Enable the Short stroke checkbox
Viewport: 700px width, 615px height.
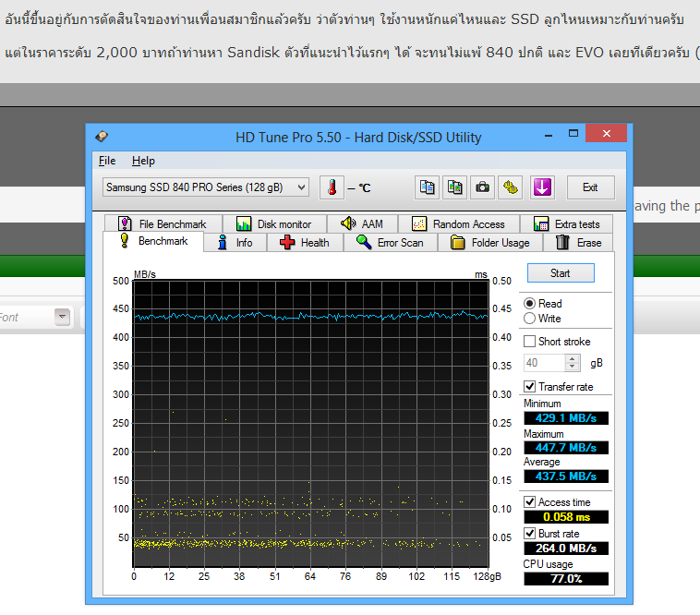(x=529, y=342)
